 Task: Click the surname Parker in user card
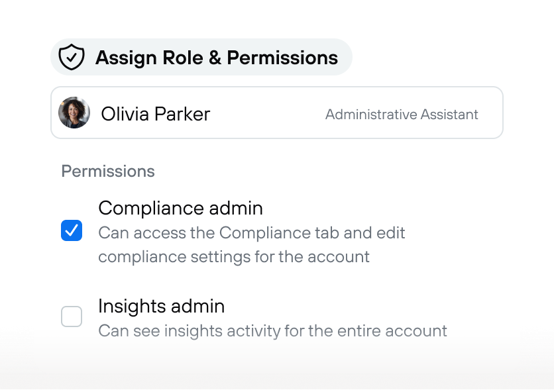182,114
